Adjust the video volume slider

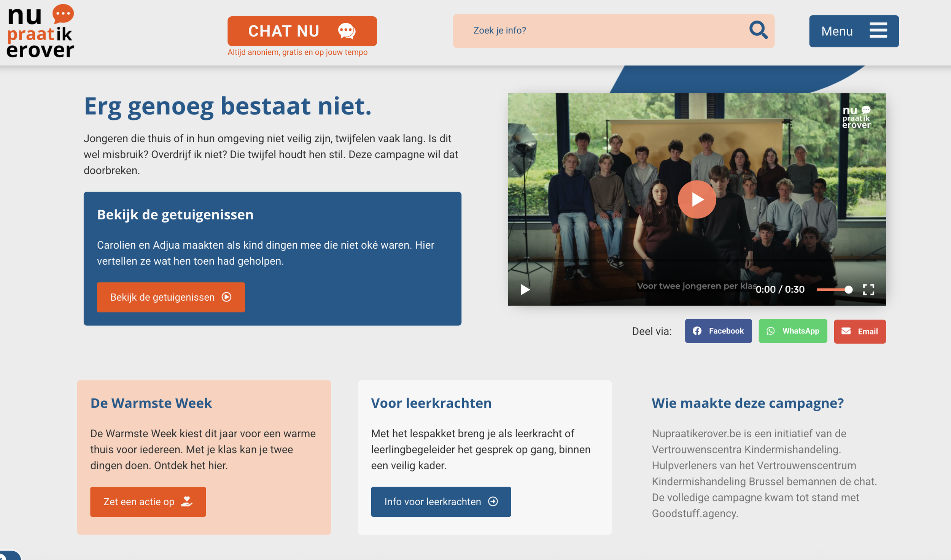(x=834, y=290)
